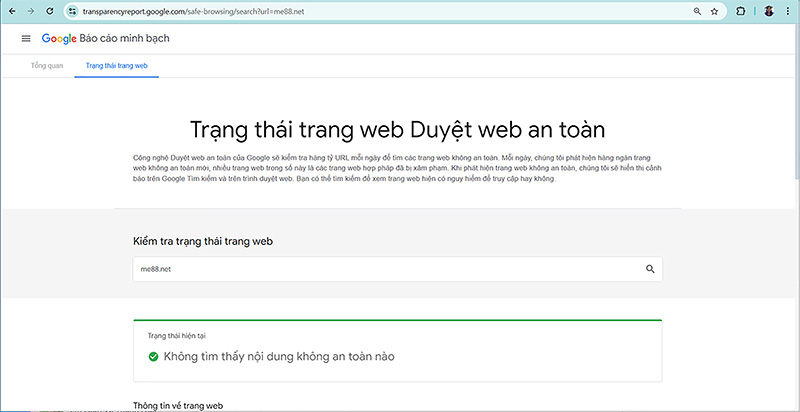
Task: Open the user profile avatar
Action: point(769,11)
